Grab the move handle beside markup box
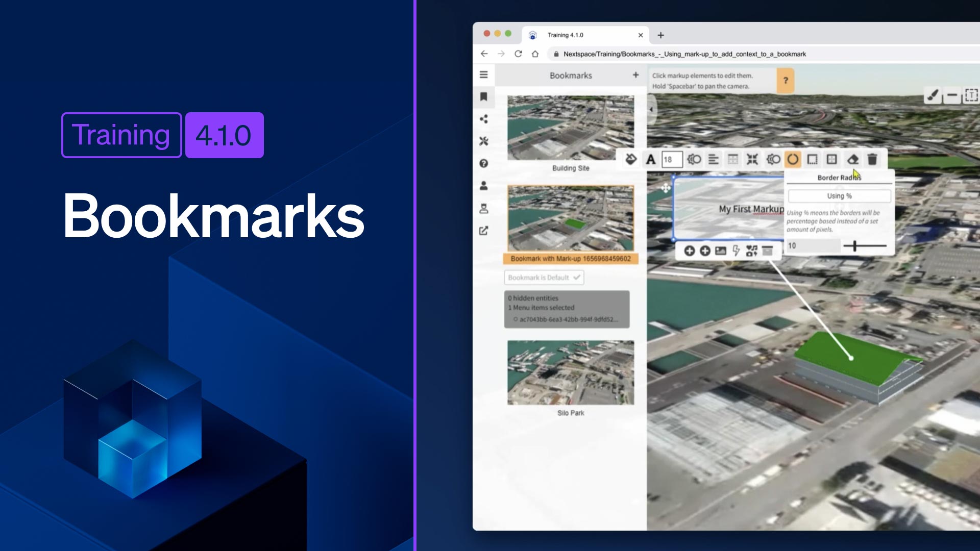The image size is (980, 551). [x=666, y=188]
